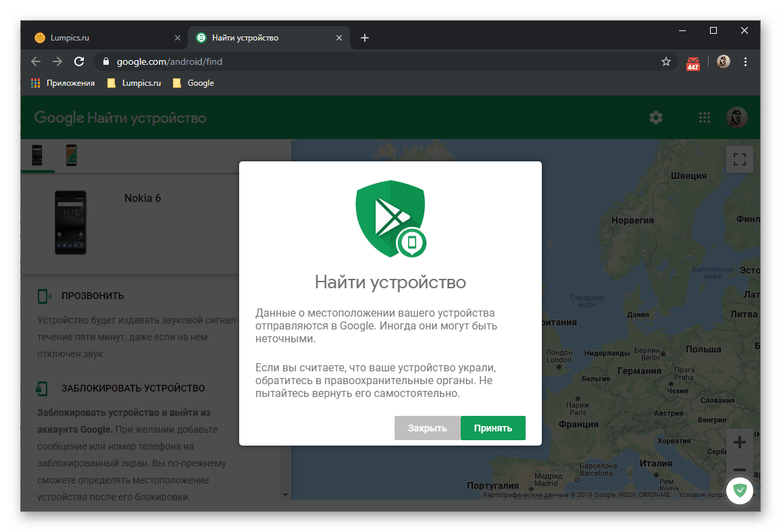
Task: Click the ЗАБЛОКИРОВАТЬ УСТРОЙСТВО lock icon
Action: [x=42, y=389]
